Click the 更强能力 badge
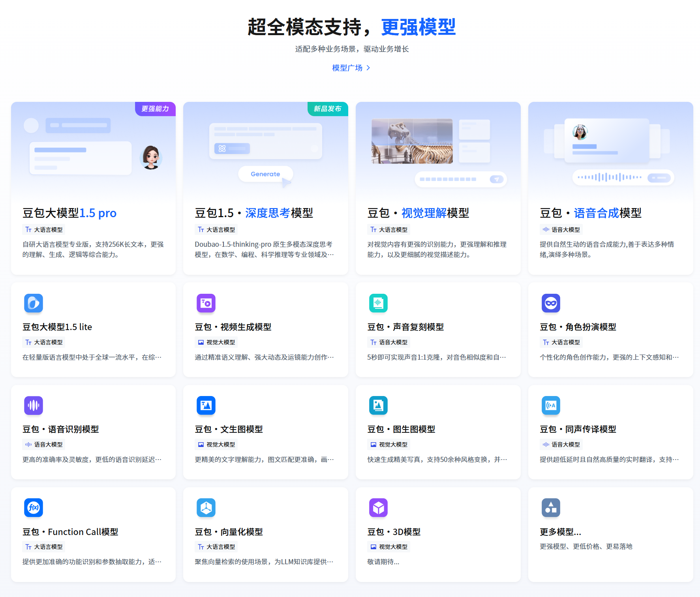 155,109
